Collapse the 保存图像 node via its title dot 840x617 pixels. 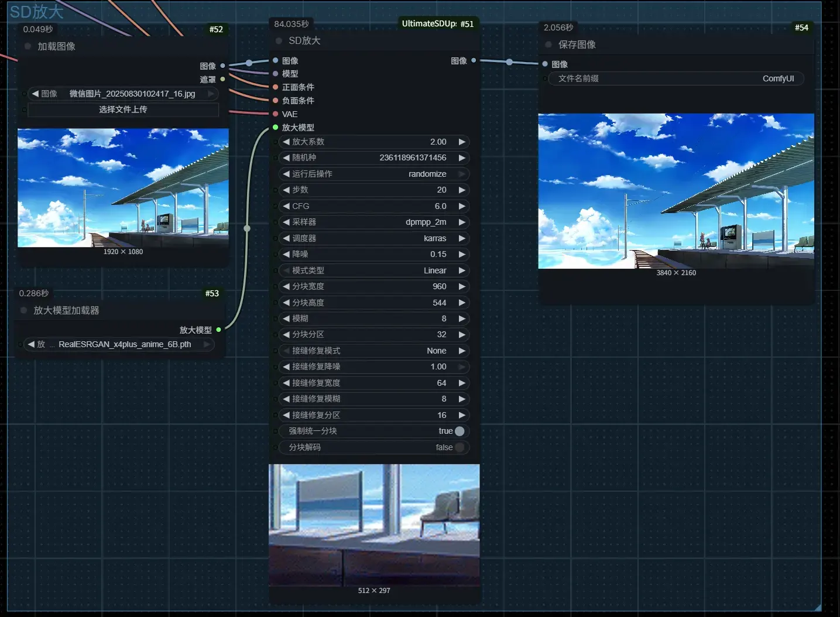pos(548,44)
